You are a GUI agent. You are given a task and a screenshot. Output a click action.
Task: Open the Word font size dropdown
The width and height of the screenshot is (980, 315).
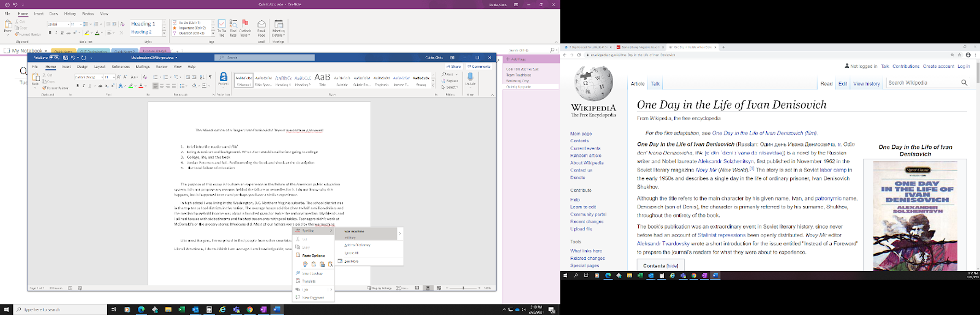113,77
